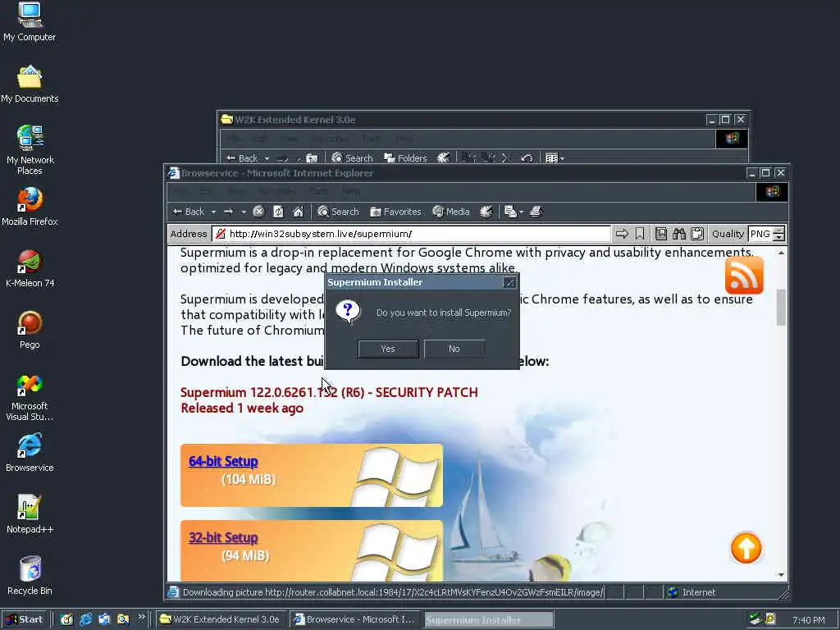Open the Search pane in Internet Explorer

(338, 212)
